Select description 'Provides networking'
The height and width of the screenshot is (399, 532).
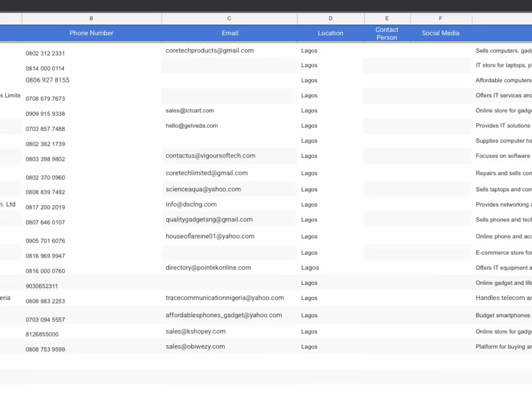pyautogui.click(x=503, y=204)
